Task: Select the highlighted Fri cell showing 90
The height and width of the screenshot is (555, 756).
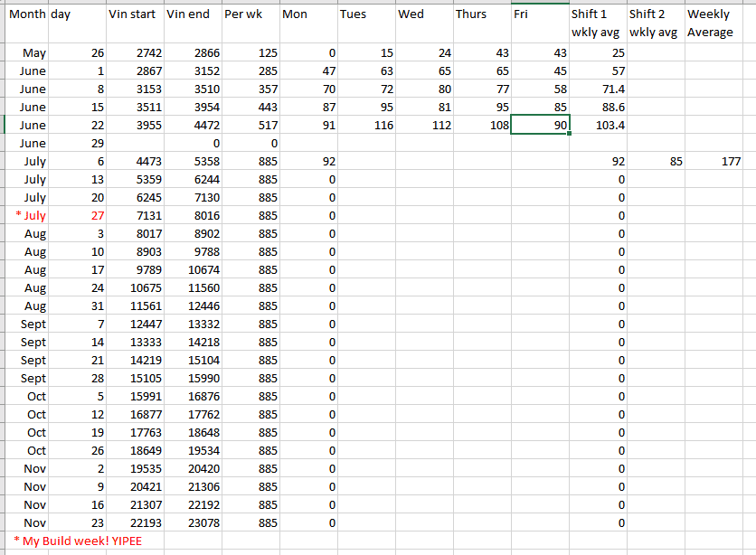Action: (539, 126)
